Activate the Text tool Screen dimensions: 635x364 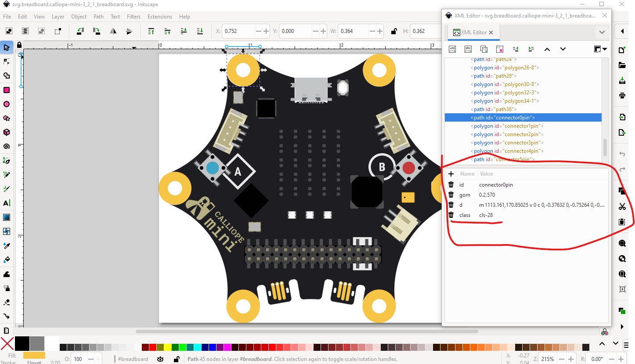[x=7, y=203]
